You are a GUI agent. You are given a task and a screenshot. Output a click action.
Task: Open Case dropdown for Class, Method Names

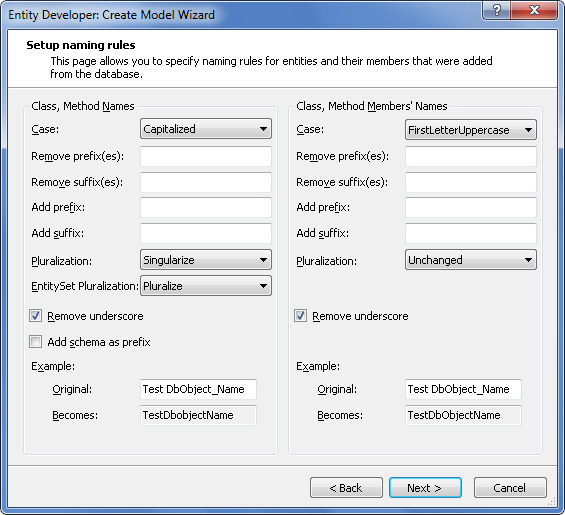pos(206,129)
